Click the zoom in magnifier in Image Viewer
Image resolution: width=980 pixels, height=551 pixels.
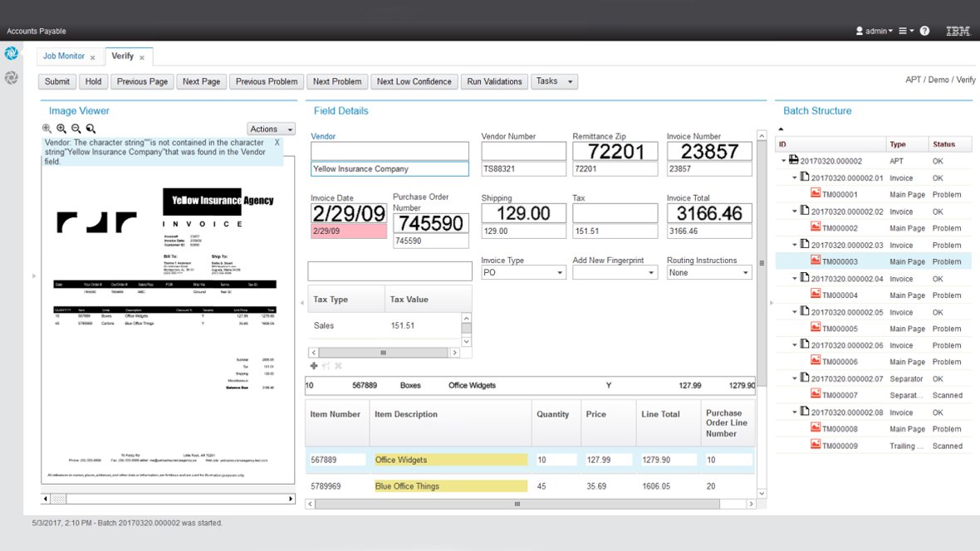(61, 129)
